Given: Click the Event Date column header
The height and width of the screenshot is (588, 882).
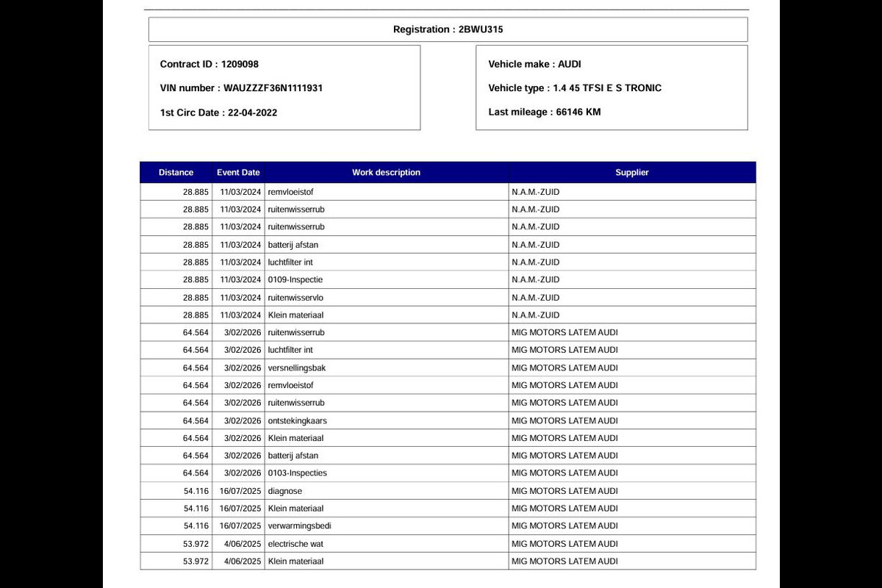Looking at the screenshot, I should 238,172.
